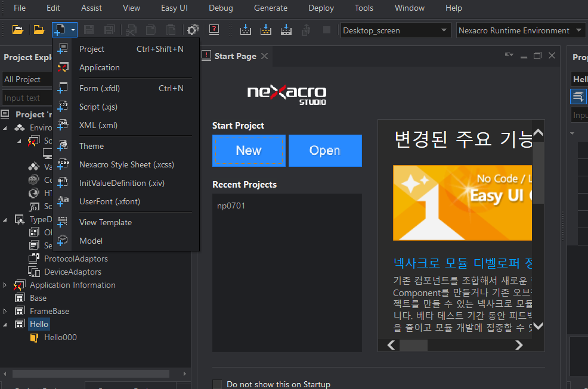The width and height of the screenshot is (588, 389).
Task: Select DeviceAdaptors tree item
Action: pos(73,272)
